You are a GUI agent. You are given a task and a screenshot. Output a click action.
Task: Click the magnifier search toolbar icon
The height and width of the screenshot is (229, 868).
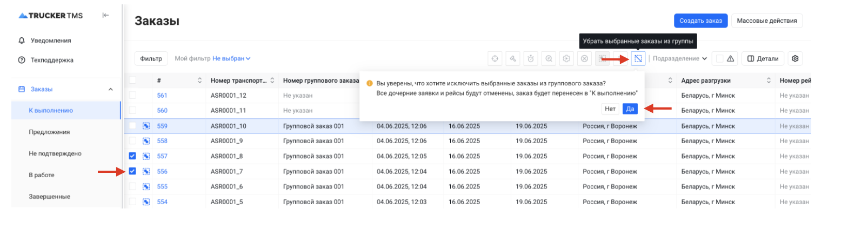[x=549, y=59]
